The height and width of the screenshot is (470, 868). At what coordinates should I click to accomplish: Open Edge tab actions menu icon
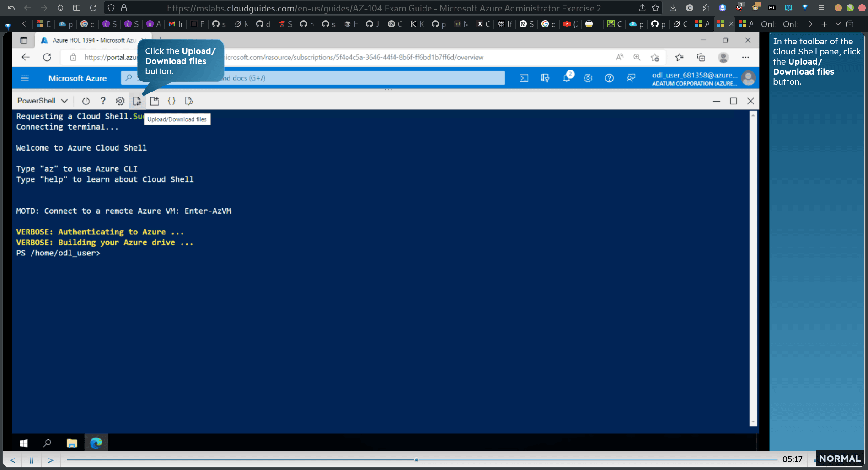(x=24, y=40)
